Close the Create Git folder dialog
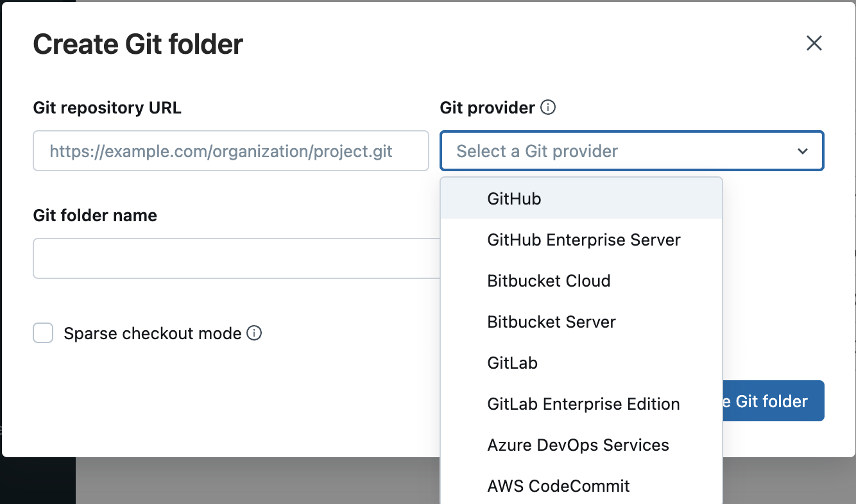856x504 pixels. point(814,43)
